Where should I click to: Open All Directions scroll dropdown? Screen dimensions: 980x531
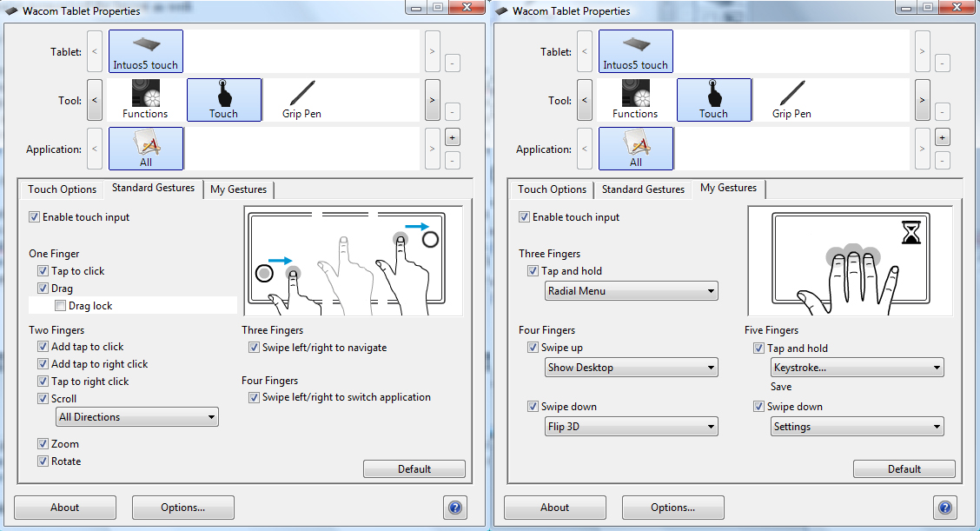coord(137,417)
